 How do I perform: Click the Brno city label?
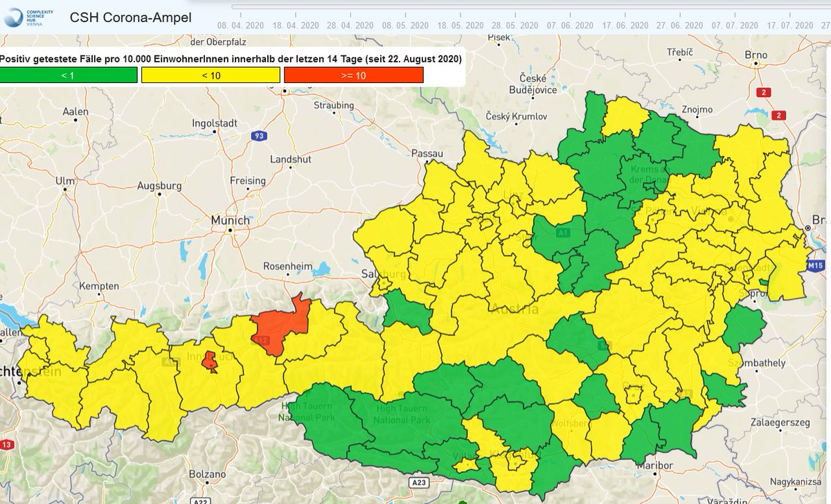point(756,55)
